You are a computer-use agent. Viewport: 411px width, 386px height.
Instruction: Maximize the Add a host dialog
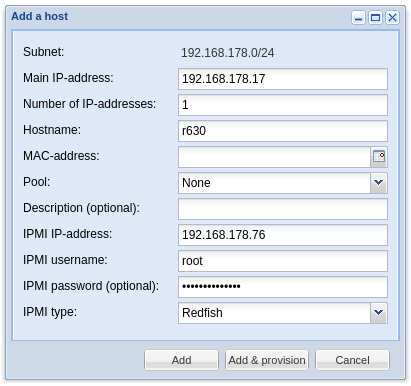pos(375,17)
